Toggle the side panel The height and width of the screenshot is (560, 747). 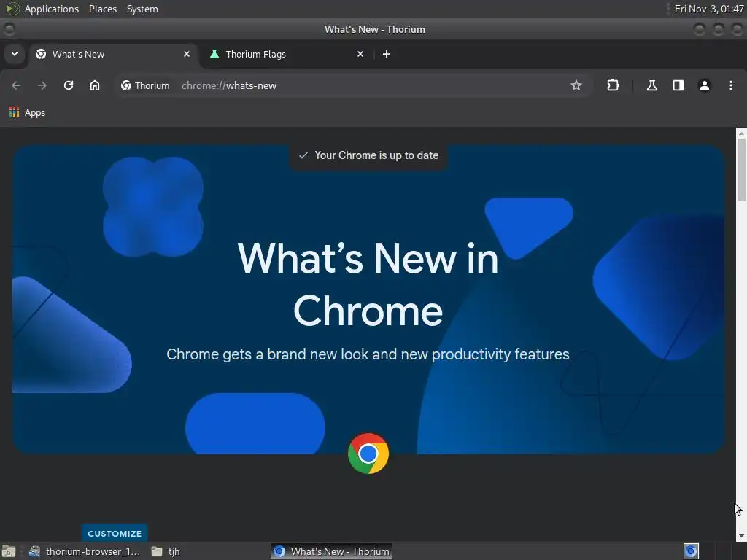(678, 85)
